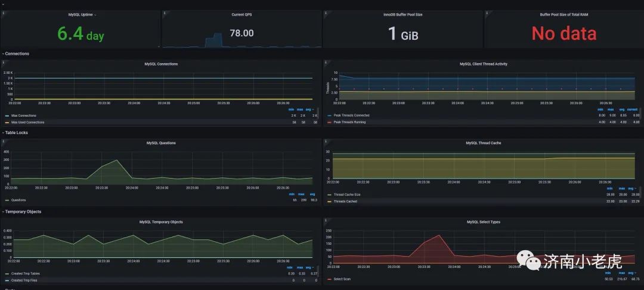
Task: Click info icon on MySQL Temporary Objects panel
Action: 2,221
